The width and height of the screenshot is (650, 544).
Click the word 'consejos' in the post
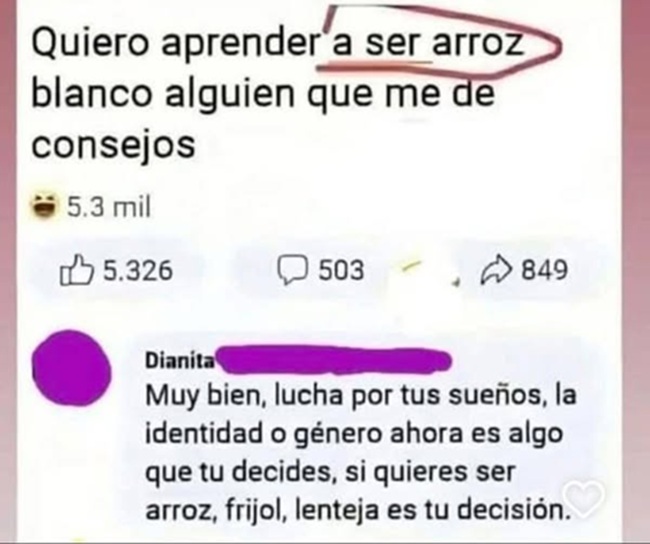coord(113,144)
